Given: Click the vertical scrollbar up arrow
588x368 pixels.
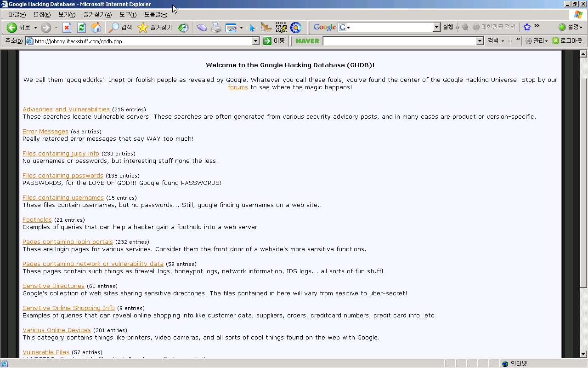Looking at the screenshot, I should tap(583, 53).
